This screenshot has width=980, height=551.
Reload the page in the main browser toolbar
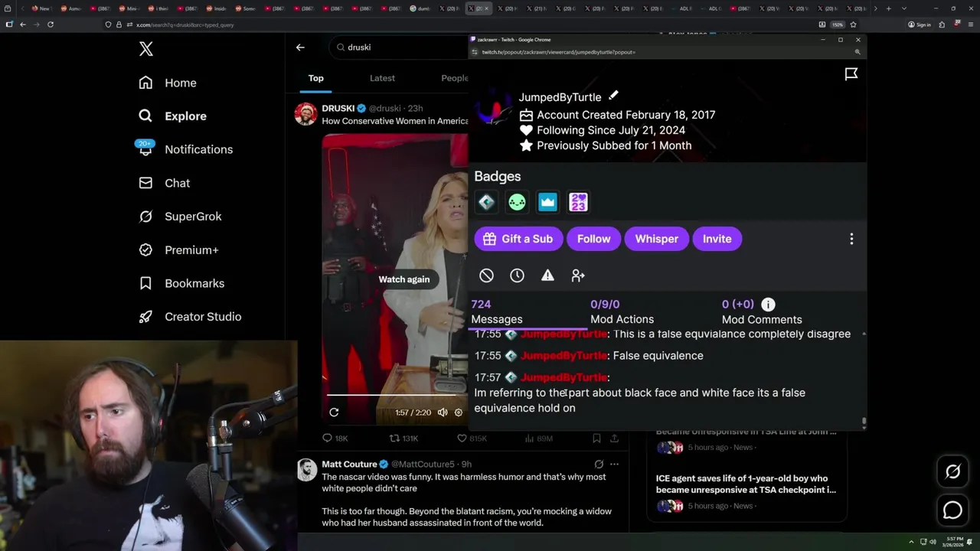tap(51, 24)
